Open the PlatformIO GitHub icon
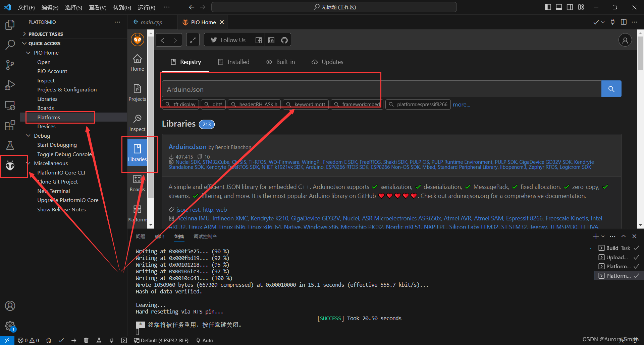Image resolution: width=644 pixels, height=345 pixels. (284, 40)
